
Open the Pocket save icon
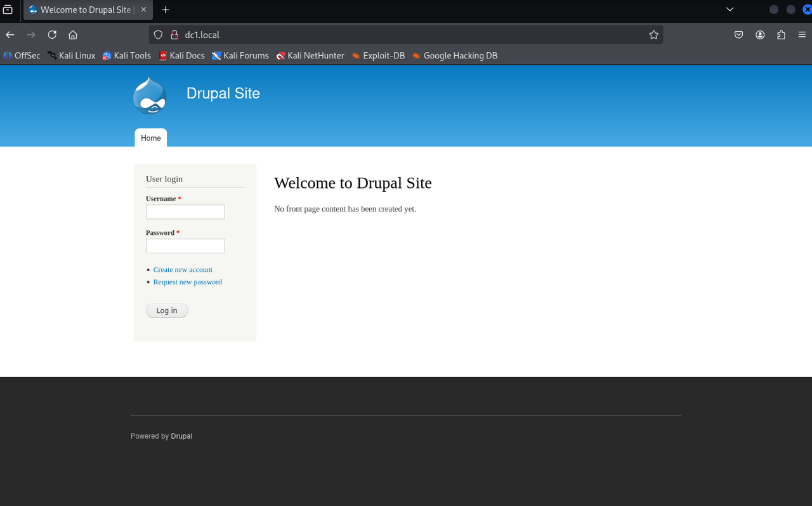pyautogui.click(x=739, y=35)
